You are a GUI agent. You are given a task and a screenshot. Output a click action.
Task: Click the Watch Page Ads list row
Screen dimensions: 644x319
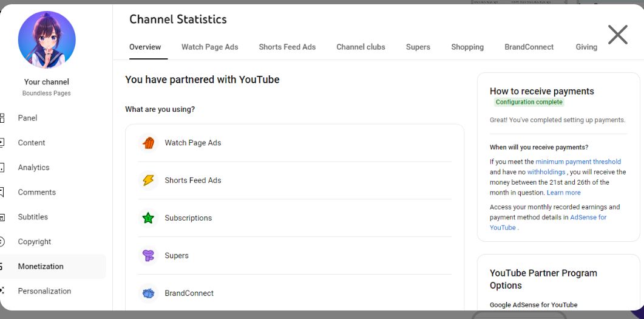[294, 143]
